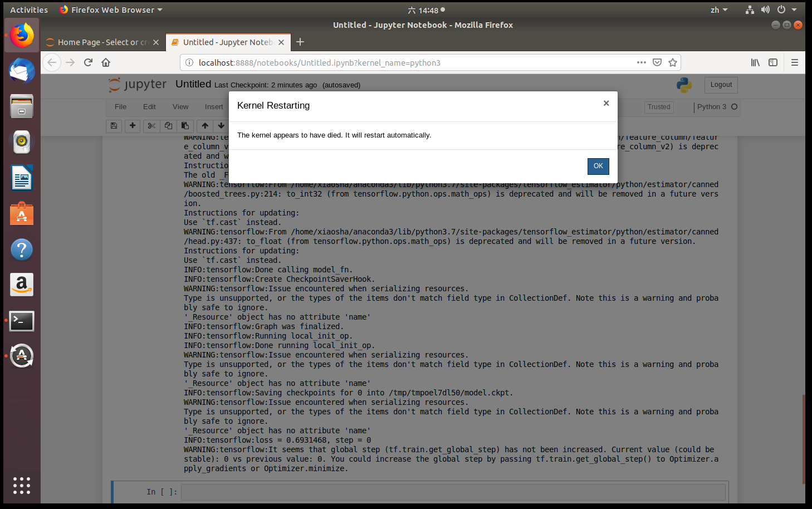812x509 pixels.
Task: Toggle tracking protection via the shield icon
Action: [657, 62]
